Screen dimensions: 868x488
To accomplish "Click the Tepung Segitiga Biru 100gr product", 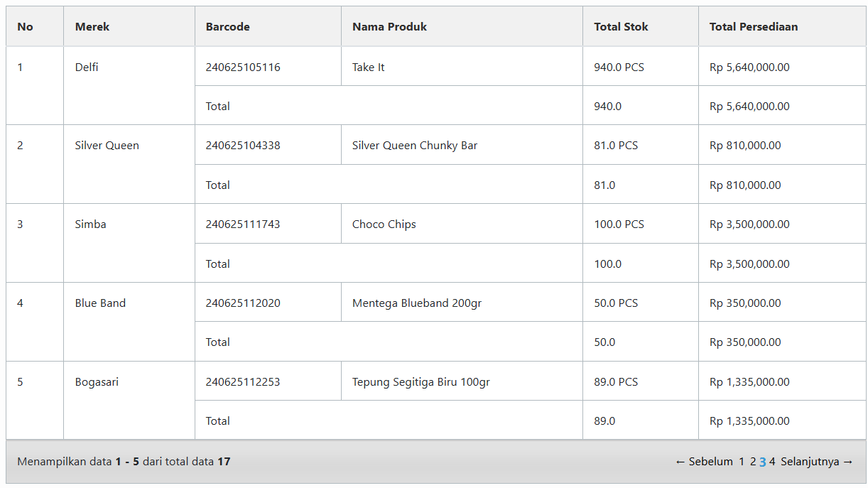I will point(421,382).
